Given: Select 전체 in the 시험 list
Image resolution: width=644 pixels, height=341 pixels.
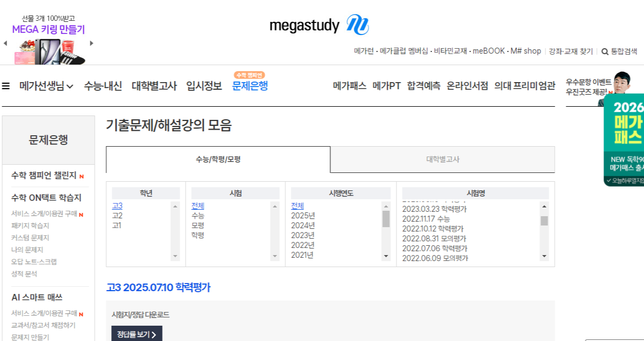Looking at the screenshot, I should point(198,206).
